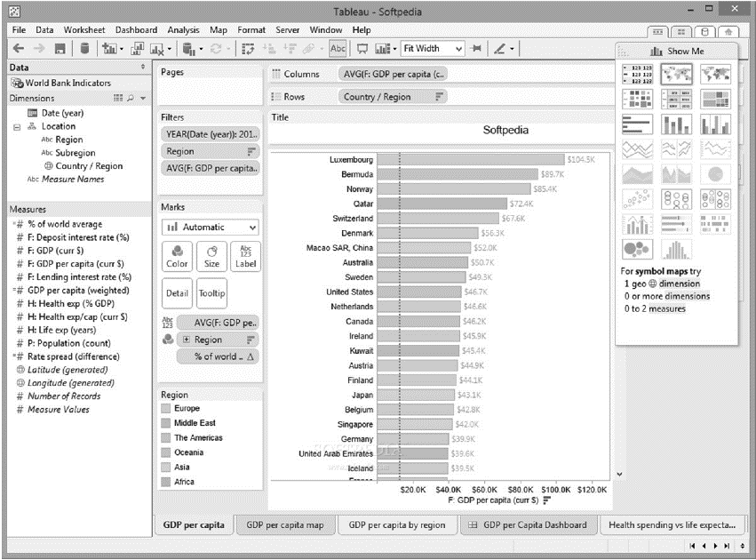Select the symbol map chart in Show Me
Image resolution: width=756 pixels, height=560 pixels.
pyautogui.click(x=676, y=74)
